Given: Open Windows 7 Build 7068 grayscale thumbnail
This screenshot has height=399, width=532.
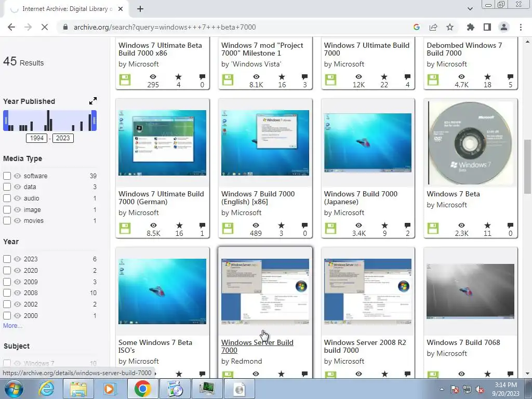Looking at the screenshot, I should (x=471, y=291).
